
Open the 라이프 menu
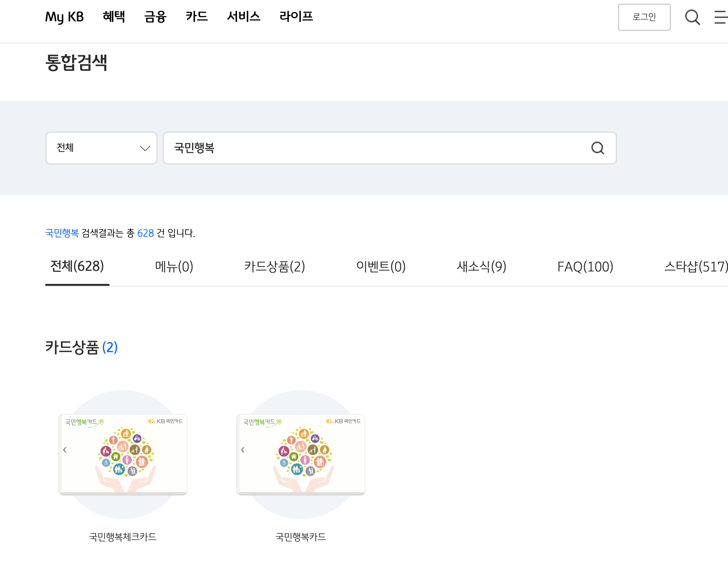pyautogui.click(x=296, y=17)
